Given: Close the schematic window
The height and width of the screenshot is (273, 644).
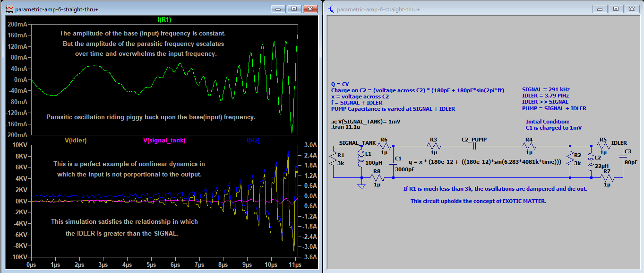Looking at the screenshot, I should [631, 9].
